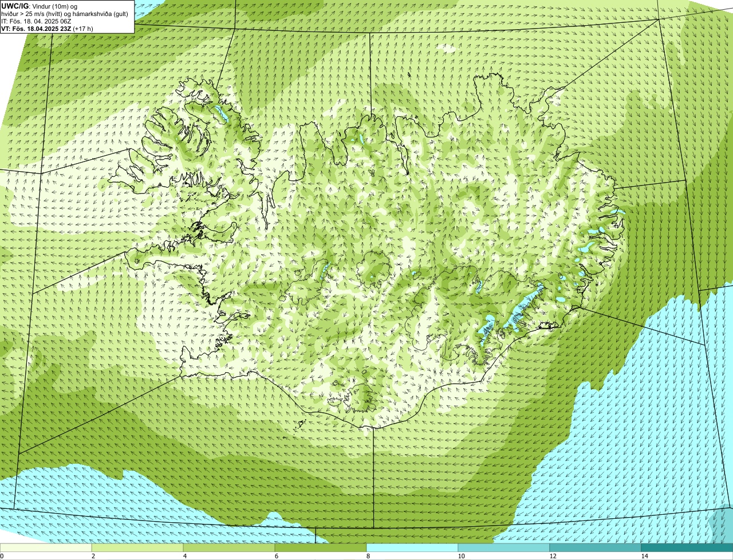Click the "12" label on the color scale

point(553,556)
